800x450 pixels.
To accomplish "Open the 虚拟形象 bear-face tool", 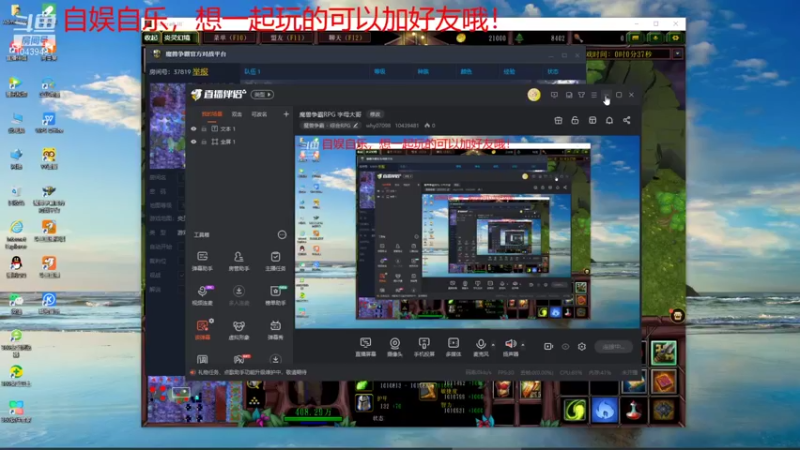I will pos(238,330).
